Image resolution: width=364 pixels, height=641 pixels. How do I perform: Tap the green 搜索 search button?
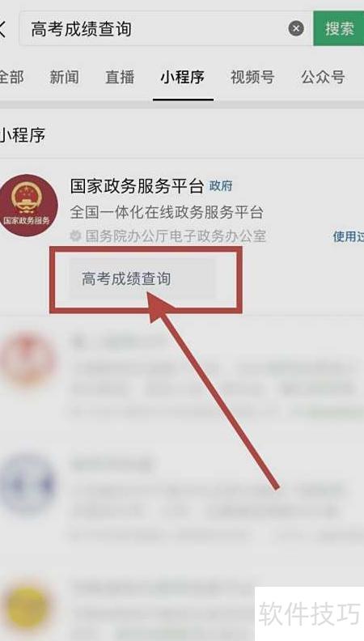pos(339,28)
